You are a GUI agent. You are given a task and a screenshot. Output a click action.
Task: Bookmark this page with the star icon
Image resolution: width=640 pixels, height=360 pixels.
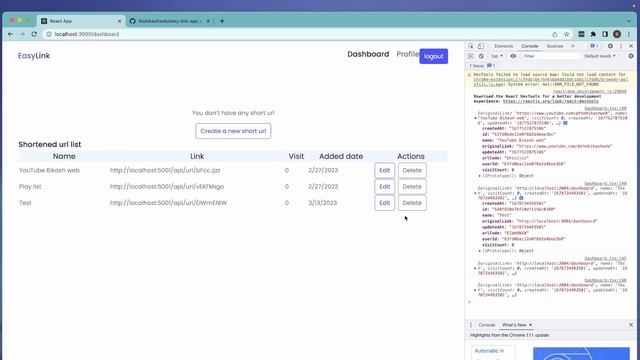click(567, 34)
